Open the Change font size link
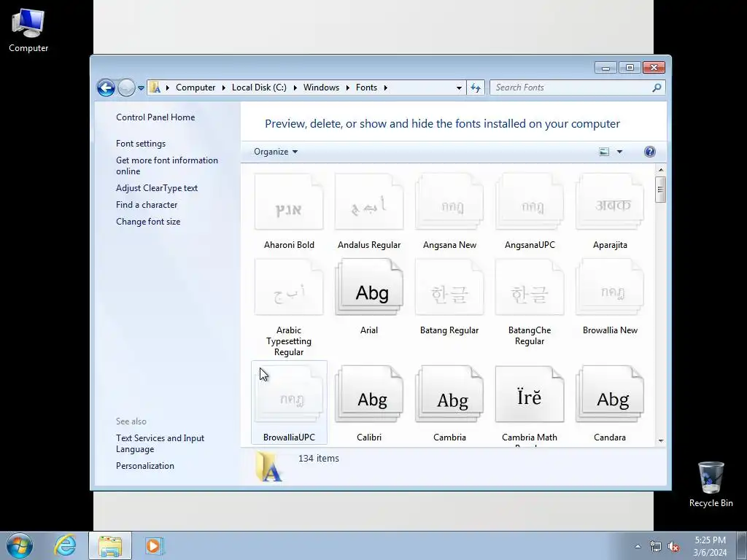This screenshot has height=560, width=747. (x=148, y=222)
